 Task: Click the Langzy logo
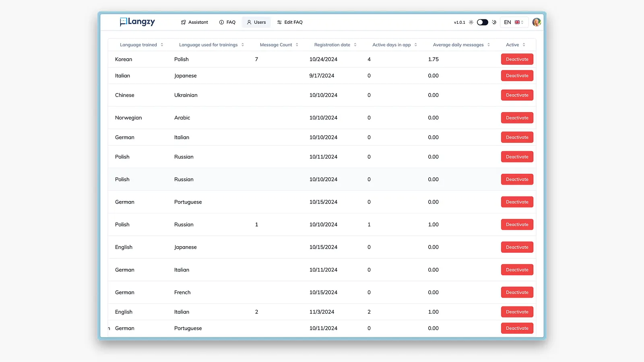click(137, 22)
